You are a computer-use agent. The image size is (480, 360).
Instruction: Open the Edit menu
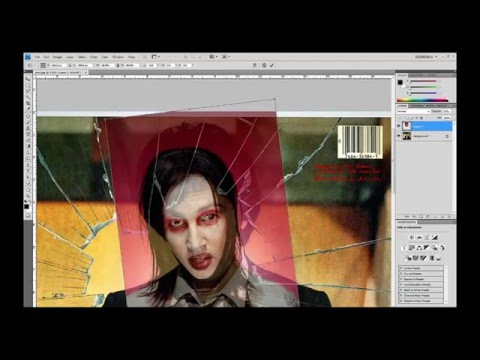tap(46, 57)
